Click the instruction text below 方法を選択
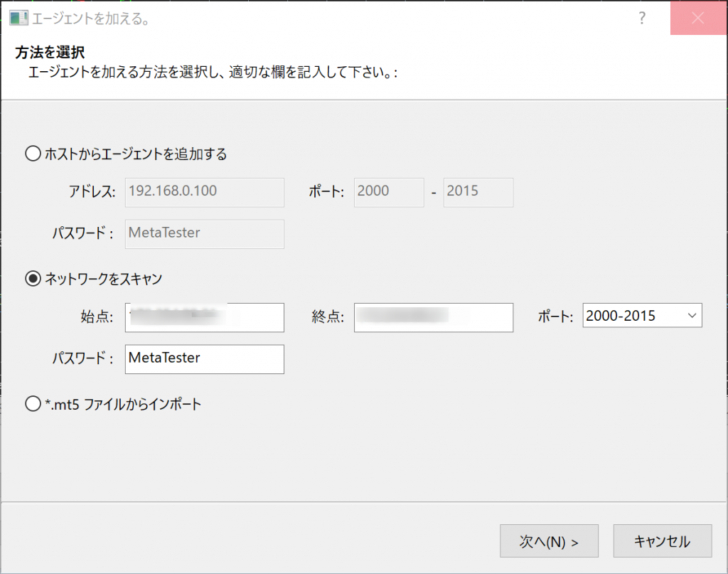 click(x=213, y=73)
